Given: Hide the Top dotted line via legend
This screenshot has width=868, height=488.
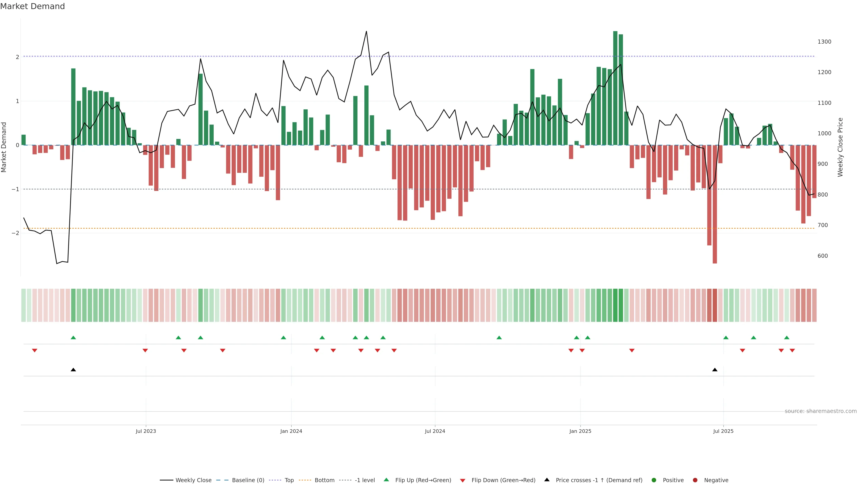Looking at the screenshot, I should click(x=289, y=480).
